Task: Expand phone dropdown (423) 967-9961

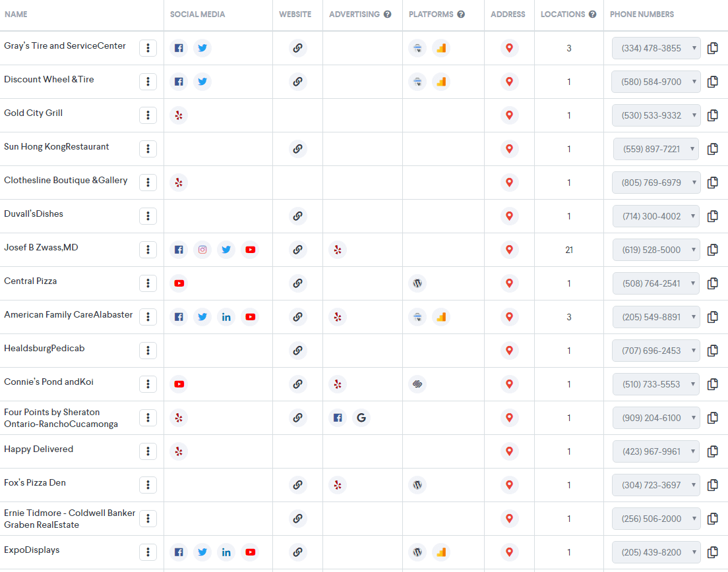Action: pos(655,452)
